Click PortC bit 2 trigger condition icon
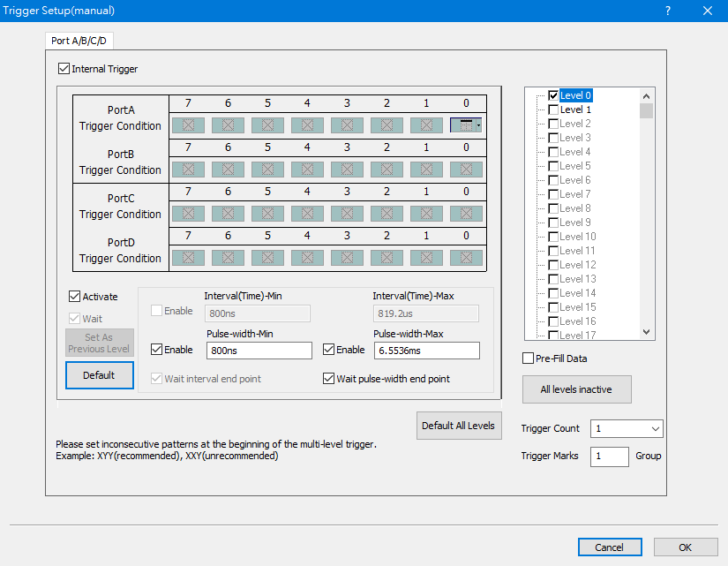The width and height of the screenshot is (728, 566). tap(387, 214)
